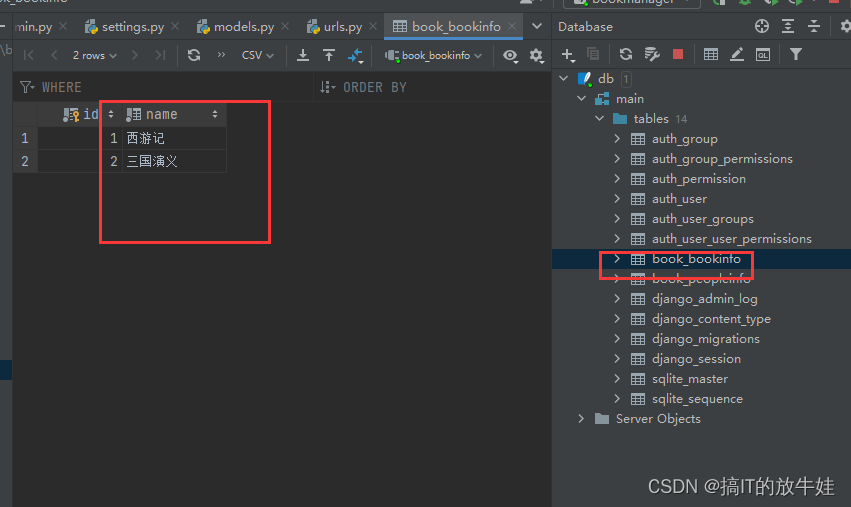This screenshot has width=851, height=507.
Task: Open the query console QL icon
Action: click(763, 55)
